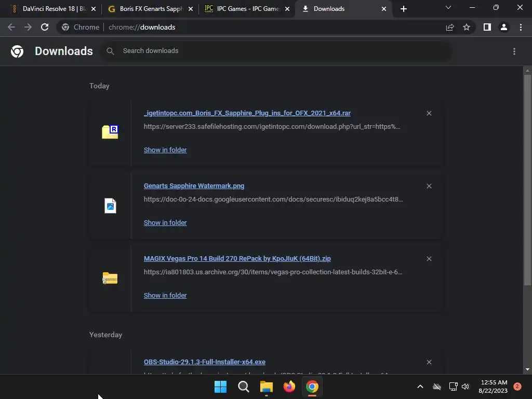Remove OBS-Studio installer from list
The width and height of the screenshot is (532, 399).
429,362
